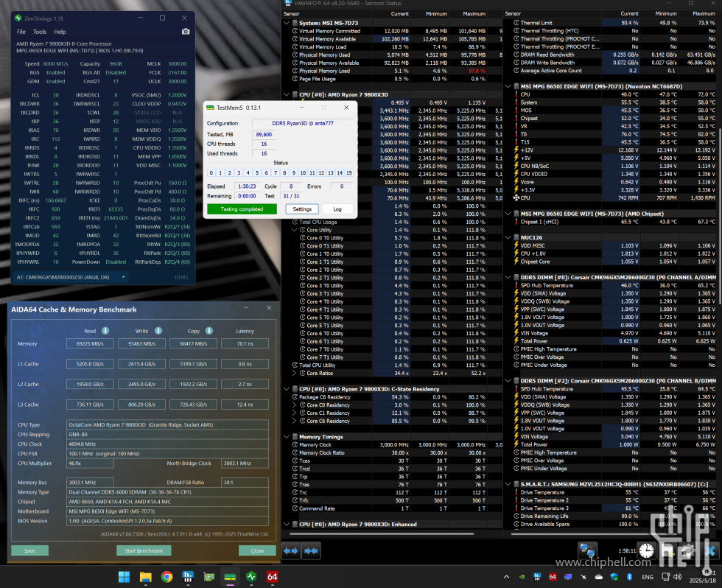Collapse the Core Utility tree node
The image size is (722, 588).
pos(295,230)
